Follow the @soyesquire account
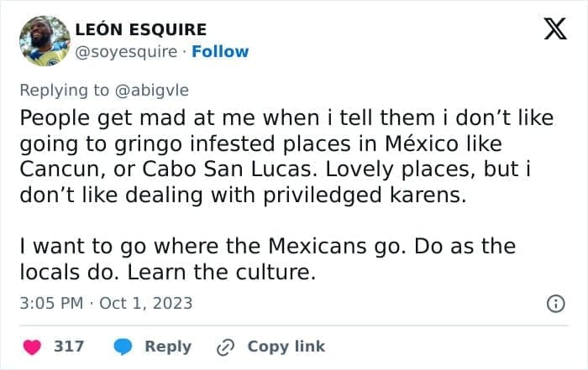This screenshot has width=588, height=370. click(x=220, y=51)
